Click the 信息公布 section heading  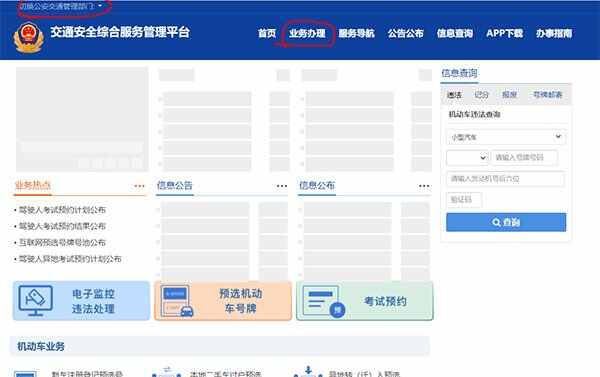[317, 185]
